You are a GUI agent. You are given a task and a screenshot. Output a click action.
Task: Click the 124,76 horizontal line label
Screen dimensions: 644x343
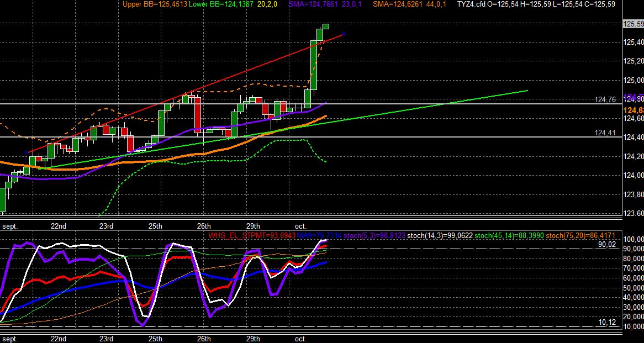605,99
